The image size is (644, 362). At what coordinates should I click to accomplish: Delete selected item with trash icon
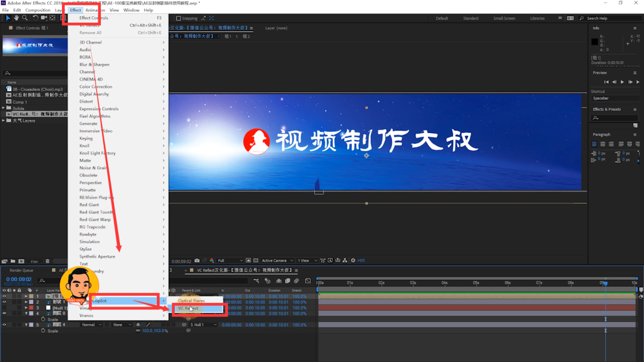click(47, 261)
